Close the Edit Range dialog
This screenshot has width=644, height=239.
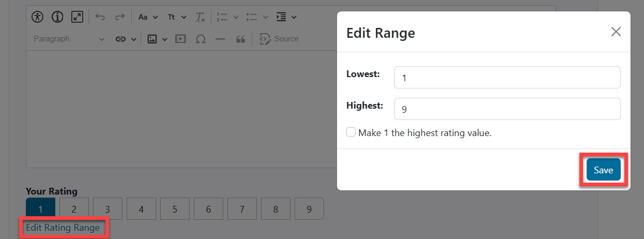click(616, 32)
